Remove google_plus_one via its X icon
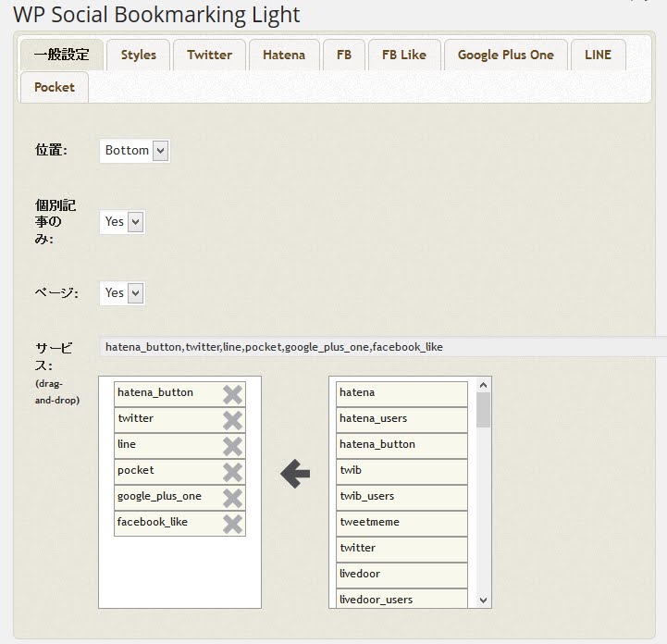The width and height of the screenshot is (667, 644). pyautogui.click(x=232, y=498)
